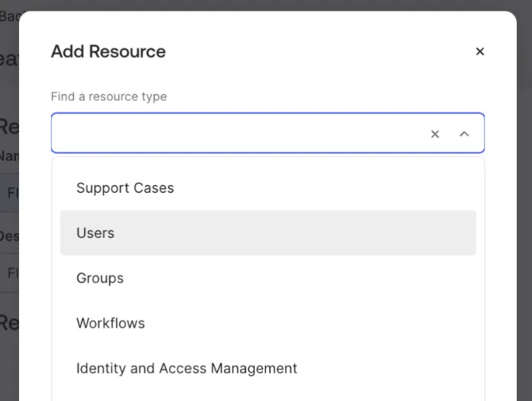
Task: Clear the resource type search field
Action: (x=435, y=134)
